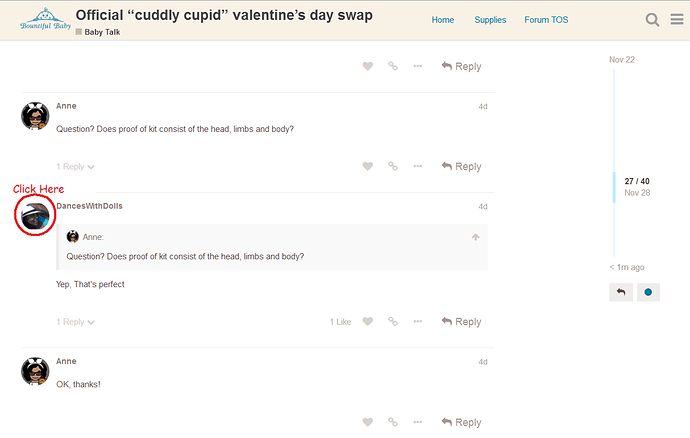
Task: Toggle heart on the topmost post
Action: pyautogui.click(x=368, y=66)
